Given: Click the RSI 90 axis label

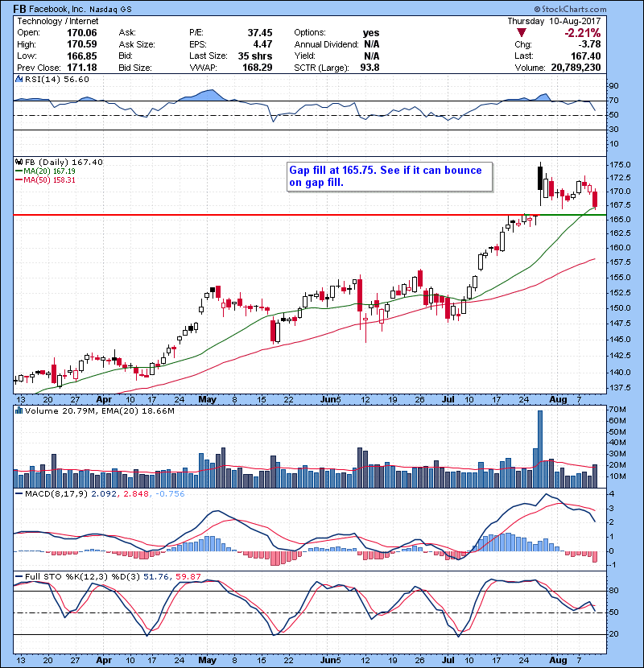Looking at the screenshot, I should pyautogui.click(x=613, y=86).
